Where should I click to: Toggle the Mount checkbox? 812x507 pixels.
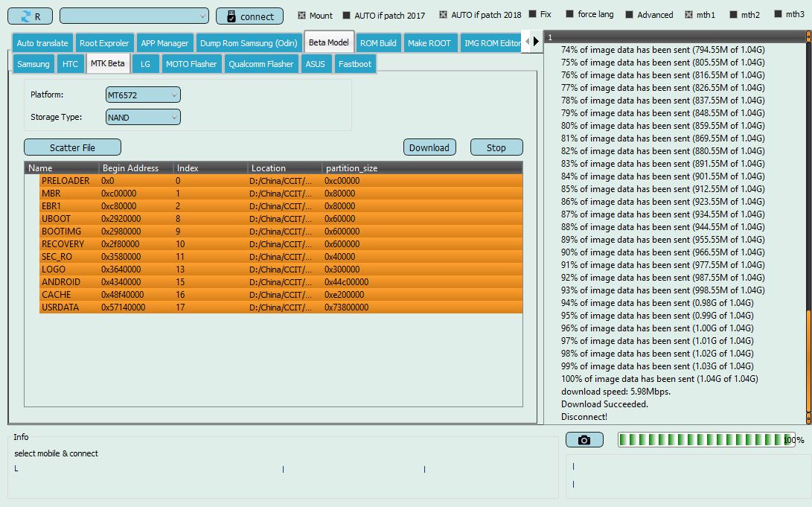coord(302,16)
